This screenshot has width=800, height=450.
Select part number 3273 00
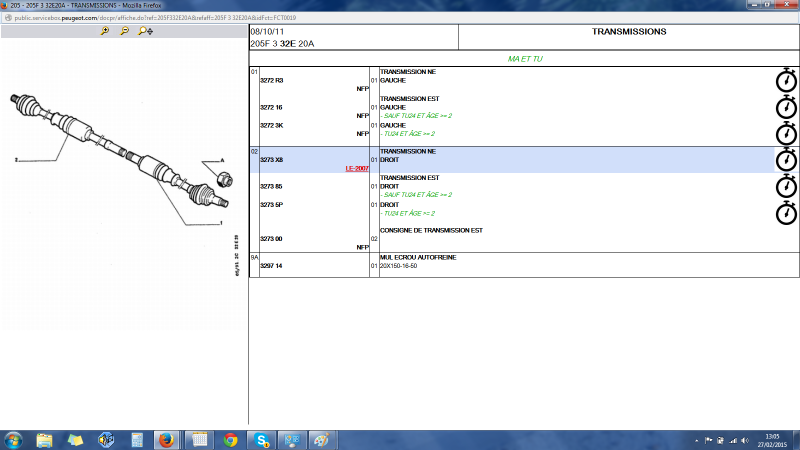[x=271, y=239]
